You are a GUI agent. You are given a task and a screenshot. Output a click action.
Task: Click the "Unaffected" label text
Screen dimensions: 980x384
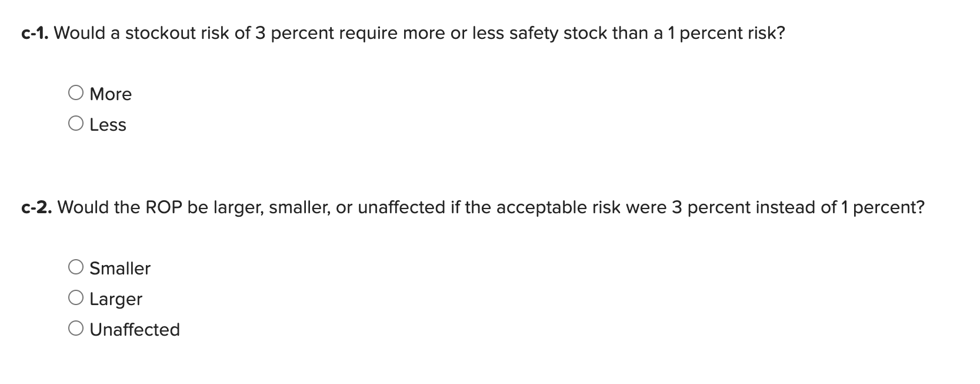click(x=135, y=329)
